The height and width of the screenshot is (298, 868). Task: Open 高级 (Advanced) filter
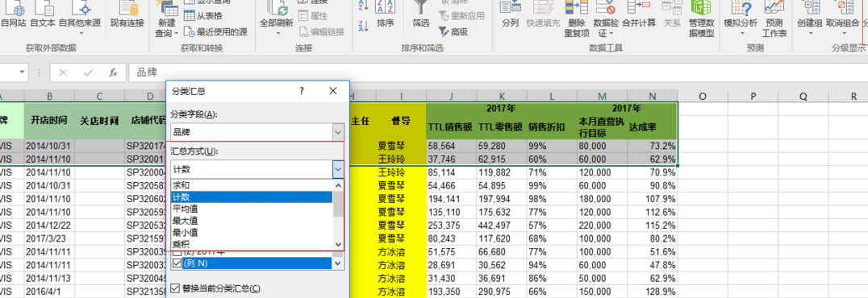tap(453, 32)
